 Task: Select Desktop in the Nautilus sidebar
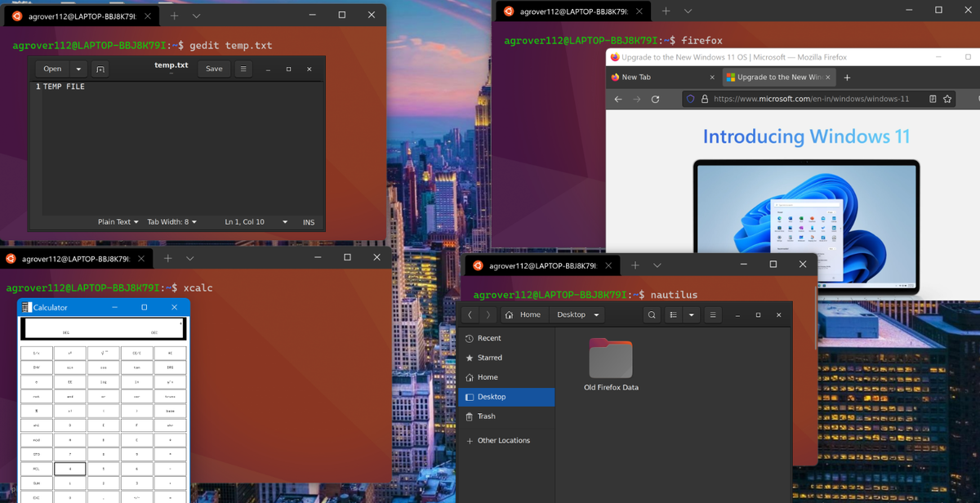(506, 397)
